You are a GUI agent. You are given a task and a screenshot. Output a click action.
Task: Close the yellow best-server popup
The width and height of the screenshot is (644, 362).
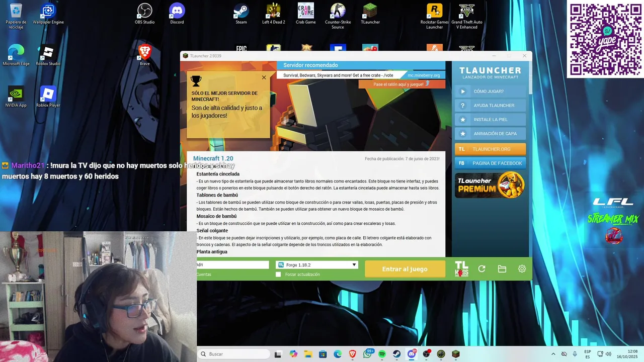point(264,77)
